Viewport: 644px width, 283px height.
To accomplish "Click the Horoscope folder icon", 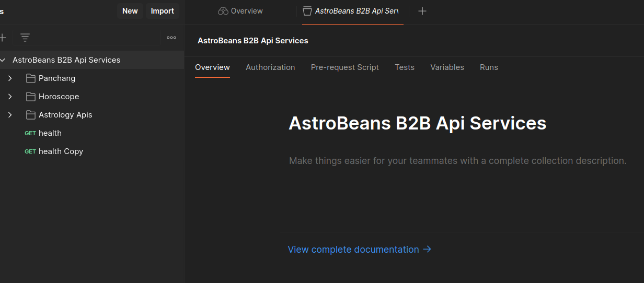I will (31, 97).
